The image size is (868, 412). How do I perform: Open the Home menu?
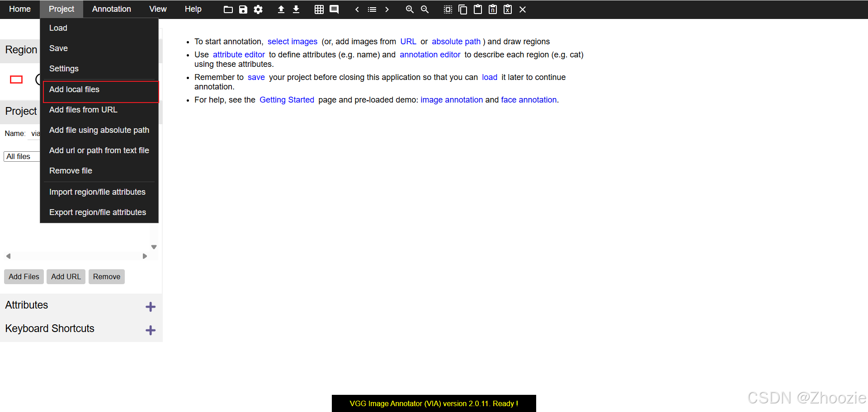pos(20,9)
